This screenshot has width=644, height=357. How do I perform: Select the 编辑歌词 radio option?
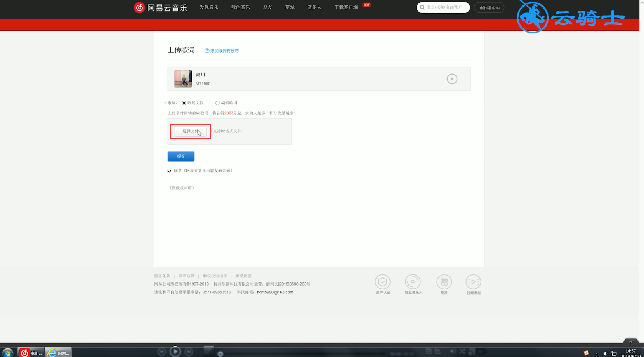218,103
